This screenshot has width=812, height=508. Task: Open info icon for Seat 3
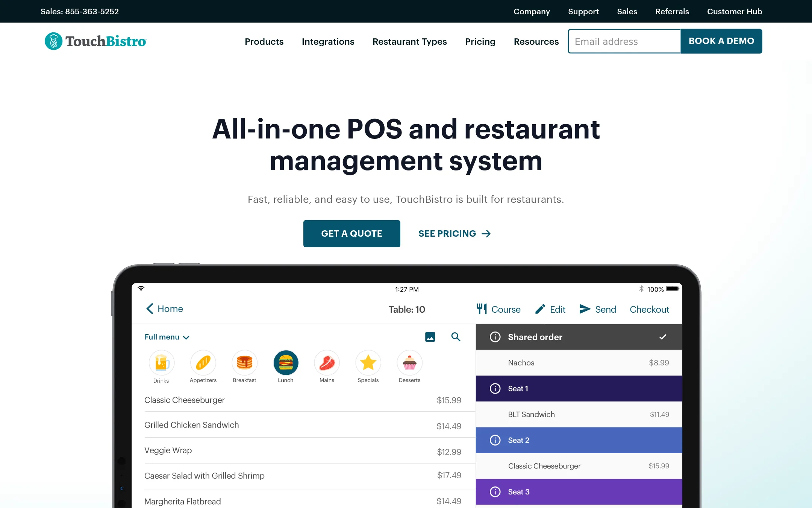point(495,491)
